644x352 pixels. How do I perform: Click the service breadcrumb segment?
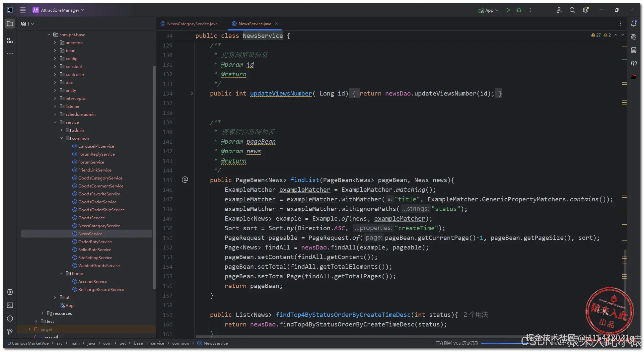[x=157, y=343]
